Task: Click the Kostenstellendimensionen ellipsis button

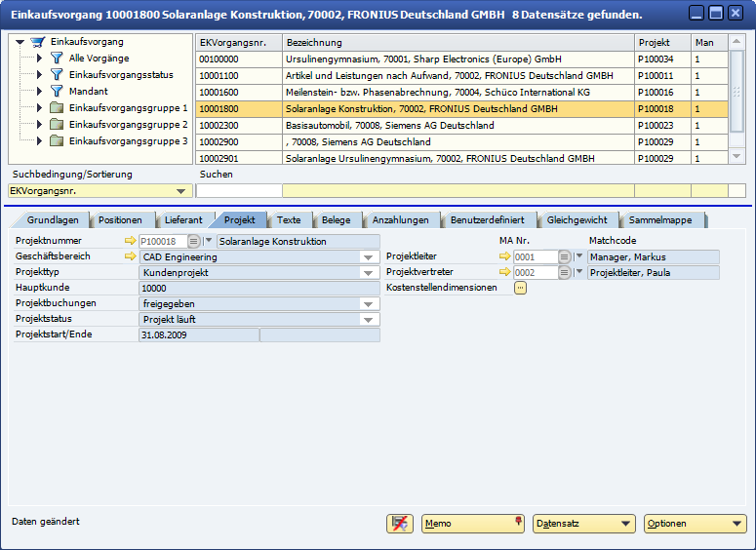Action: pos(520,288)
